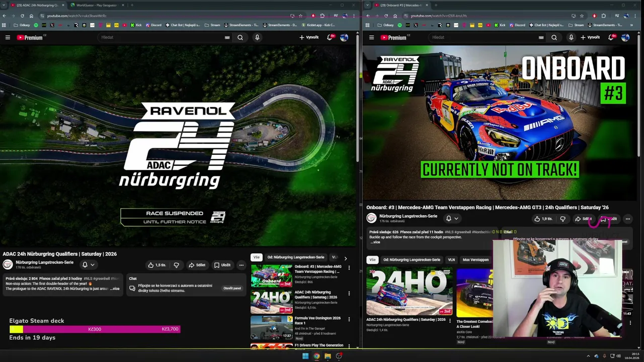Viewport: 644px width, 362px height.
Task: Open Chrome menu in left window
Action: tap(354, 16)
